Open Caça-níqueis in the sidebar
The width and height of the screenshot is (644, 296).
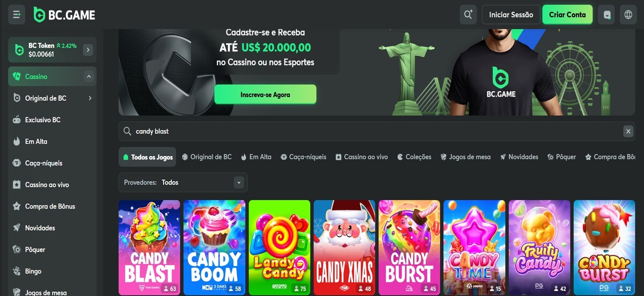click(x=43, y=163)
